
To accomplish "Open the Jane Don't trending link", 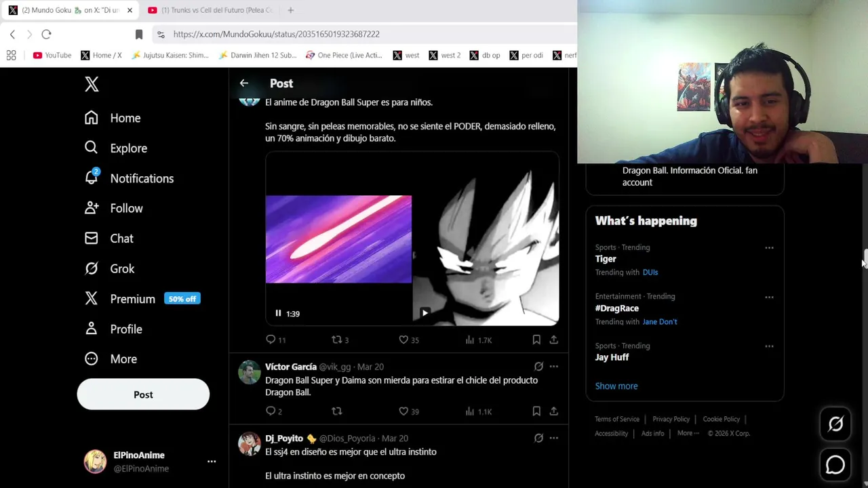I will pos(660,322).
